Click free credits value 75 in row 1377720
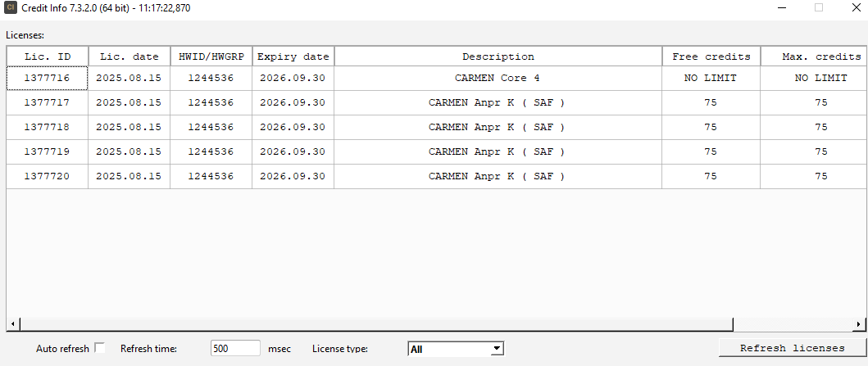Screen dimensions: 868x366 711,176
